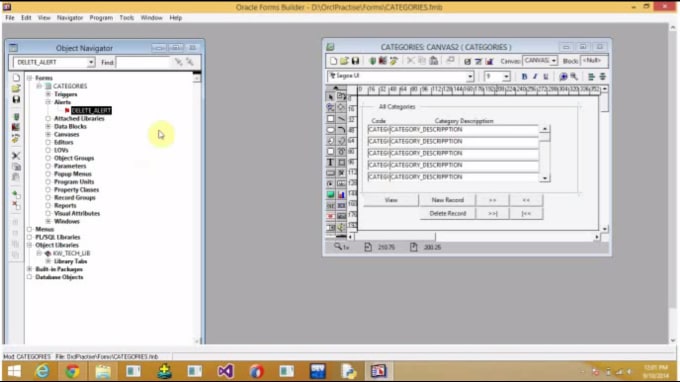Click the layout editor horizontal scrollbar
The image size is (680, 382).
[474, 237]
